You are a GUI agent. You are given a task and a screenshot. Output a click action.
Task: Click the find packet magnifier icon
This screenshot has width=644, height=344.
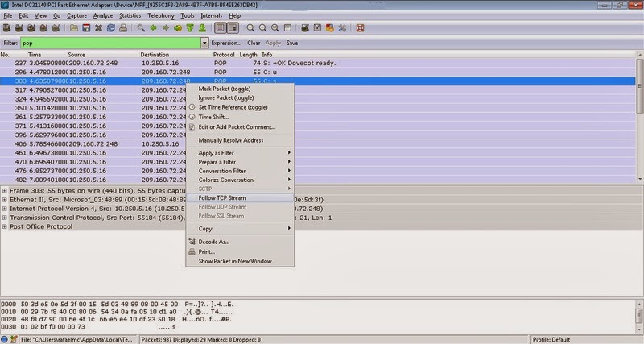pos(141,28)
